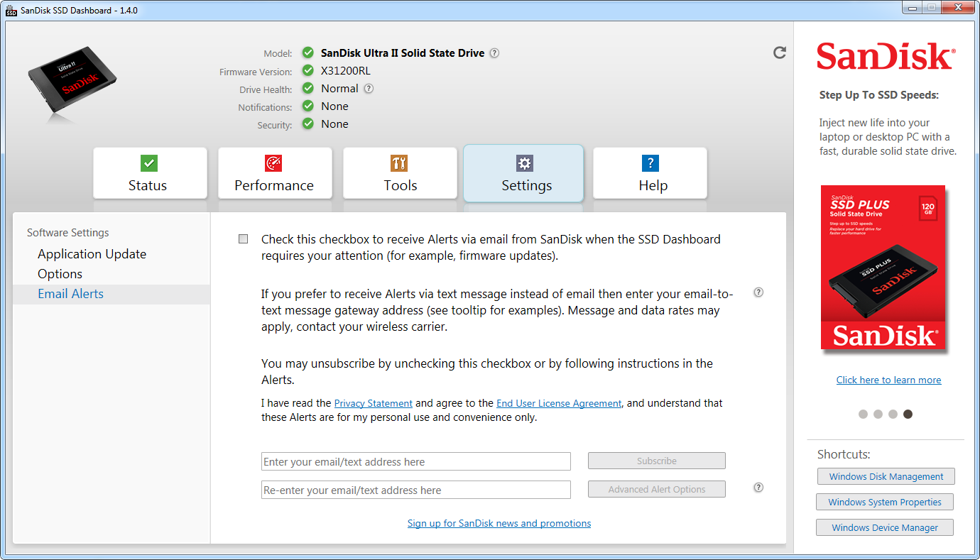Viewport: 980px width, 560px height.
Task: Show the Advanced Alert Options help tooltip
Action: 758,488
